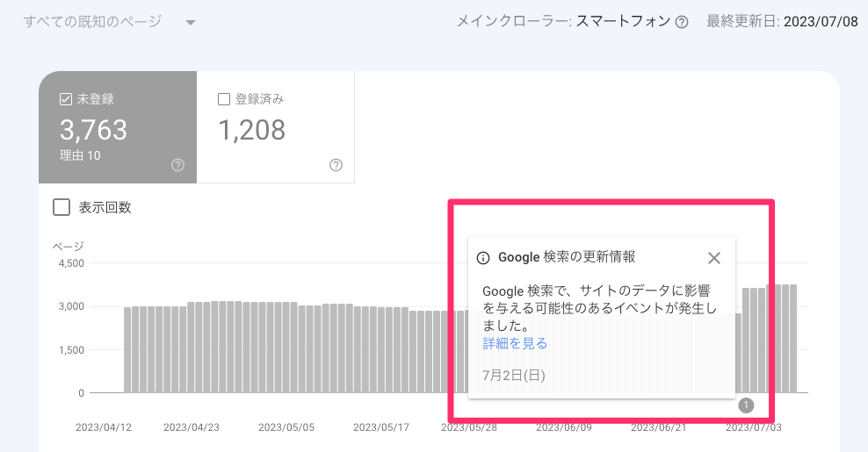Click the 理由 10 text
Image resolution: width=868 pixels, height=452 pixels.
pyautogui.click(x=80, y=156)
